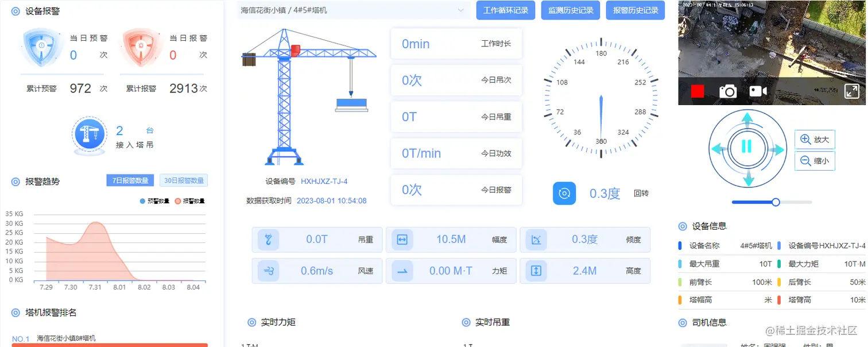868x347 pixels.
Task: Click the 实时力矩 section header icon
Action: pyautogui.click(x=251, y=322)
